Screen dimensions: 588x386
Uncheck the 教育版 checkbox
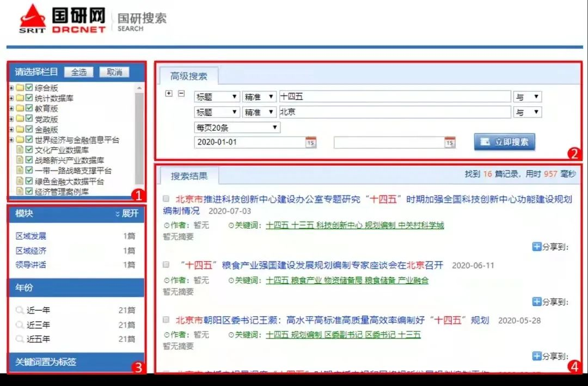pyautogui.click(x=29, y=108)
